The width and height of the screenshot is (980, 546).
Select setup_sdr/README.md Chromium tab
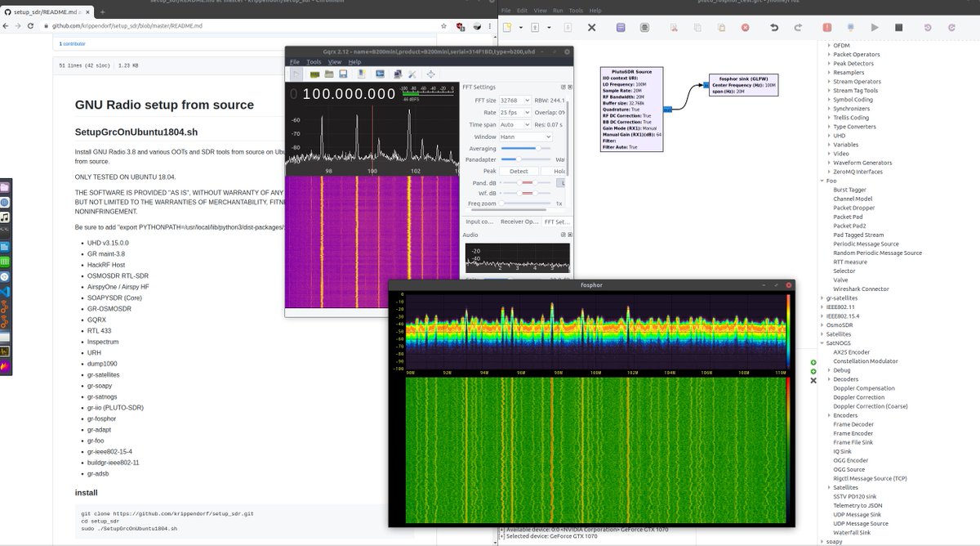[x=46, y=11]
